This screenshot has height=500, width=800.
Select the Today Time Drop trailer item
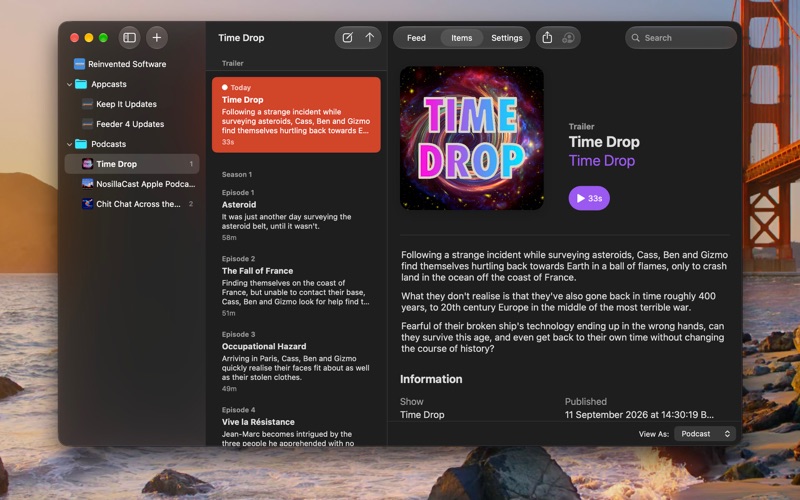[296, 115]
